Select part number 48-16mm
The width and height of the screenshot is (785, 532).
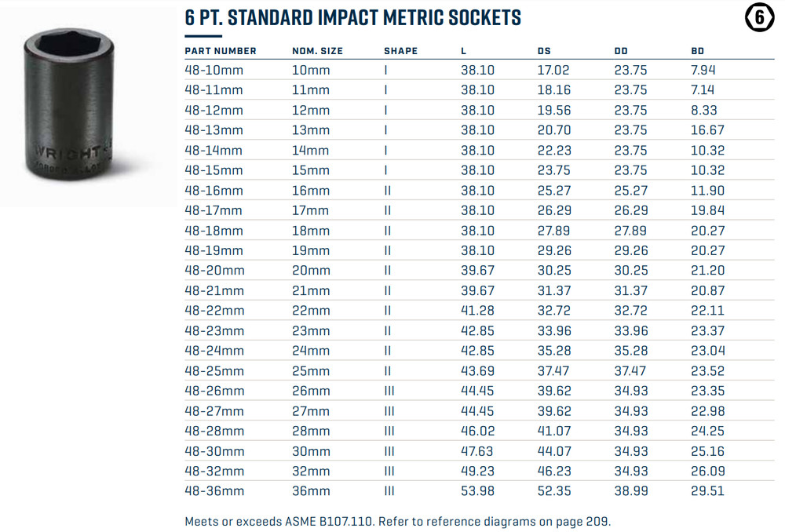pyautogui.click(x=214, y=191)
